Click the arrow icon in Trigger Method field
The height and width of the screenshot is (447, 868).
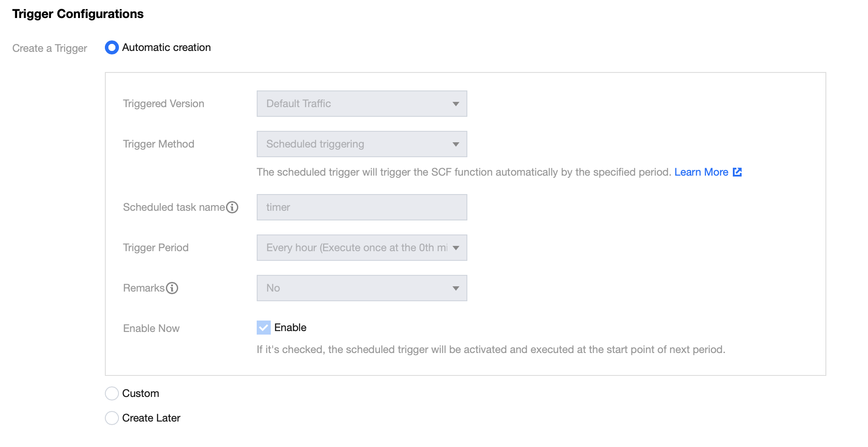tap(456, 144)
